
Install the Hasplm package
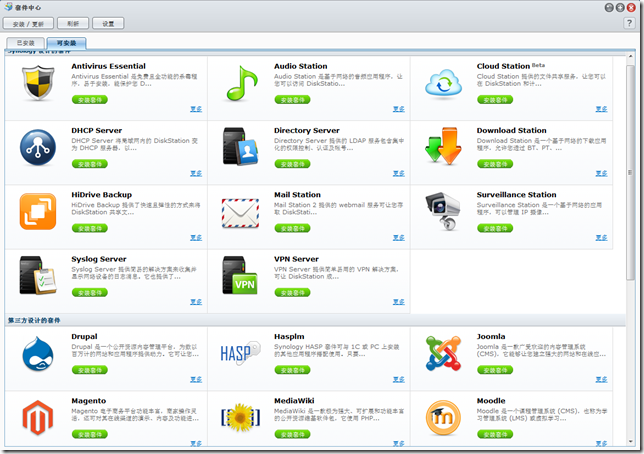coord(292,370)
